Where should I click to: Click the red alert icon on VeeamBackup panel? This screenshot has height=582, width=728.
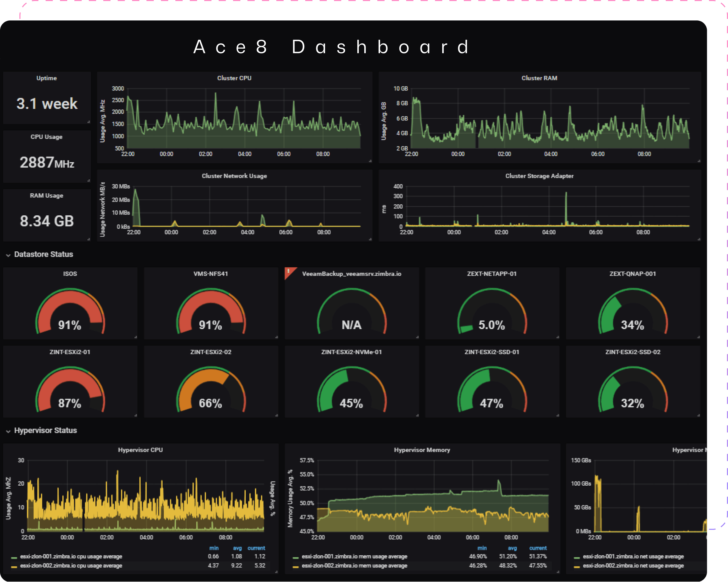pyautogui.click(x=289, y=272)
